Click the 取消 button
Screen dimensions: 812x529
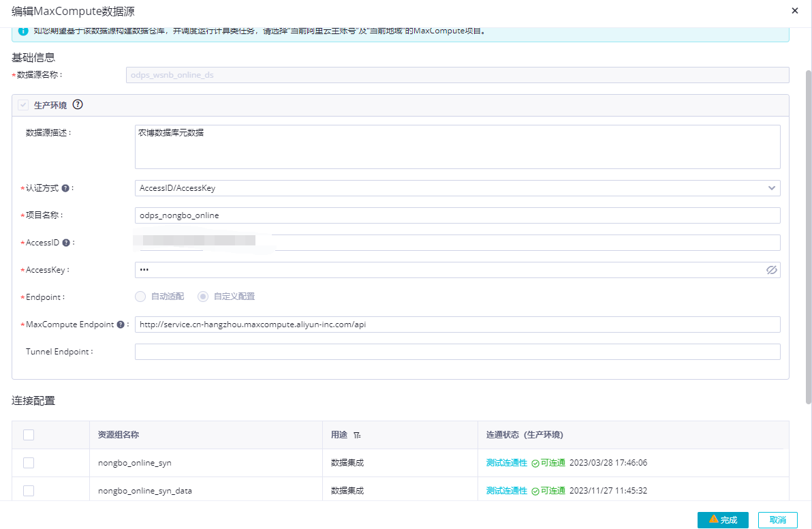tap(778, 519)
